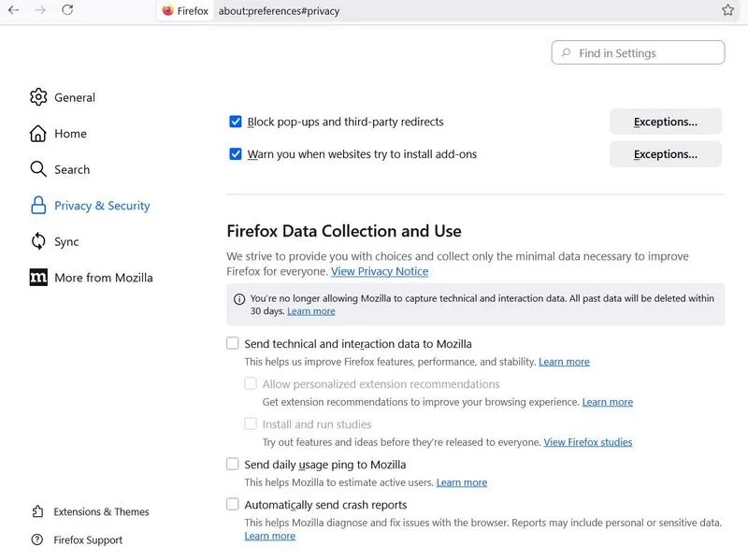Screen dimensions: 748x560
Task: Select Privacy & Security section
Action: (102, 206)
